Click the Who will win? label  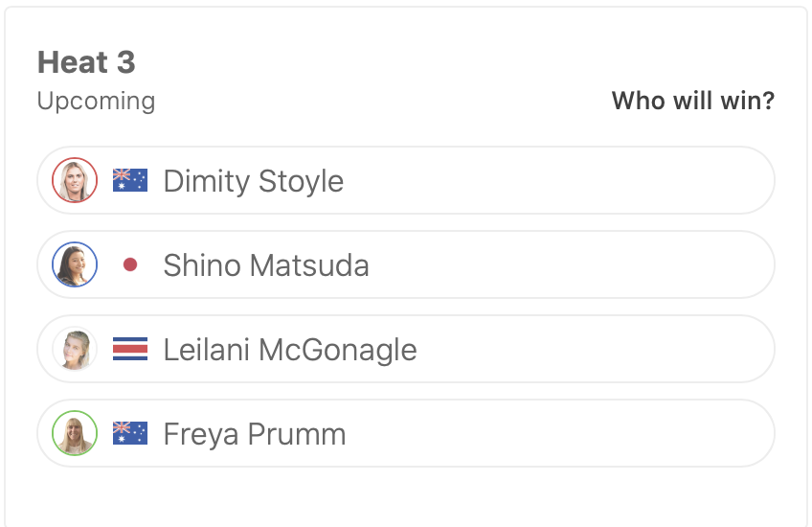692,101
